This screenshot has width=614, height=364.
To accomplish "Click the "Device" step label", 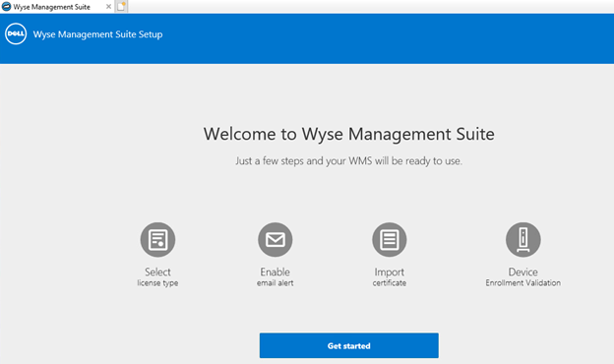I will tap(523, 272).
